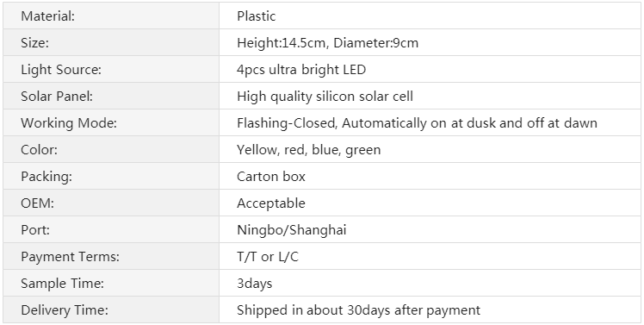Select 4pcs ultra bright LED text
Screen dimensions: 644x325
click(301, 70)
